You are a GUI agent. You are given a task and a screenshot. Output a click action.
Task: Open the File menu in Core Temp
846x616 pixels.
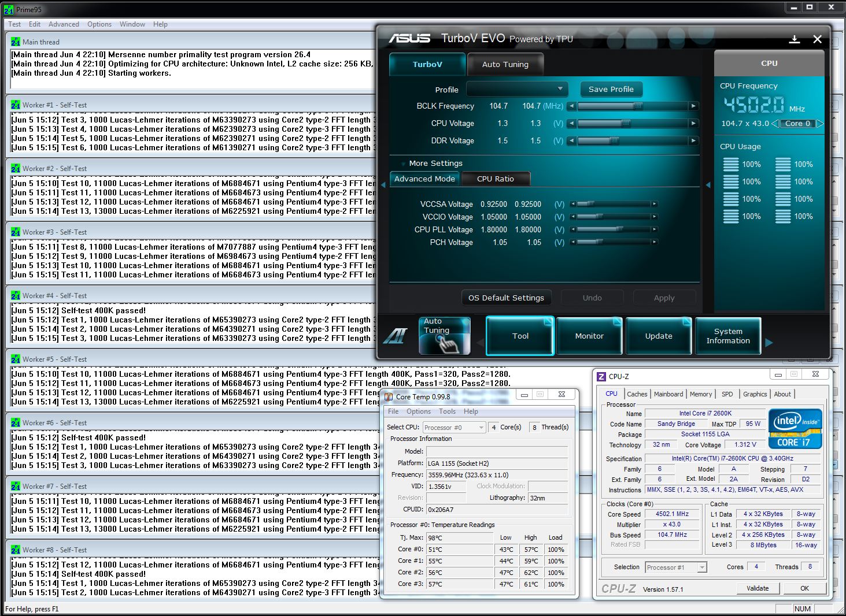(393, 411)
